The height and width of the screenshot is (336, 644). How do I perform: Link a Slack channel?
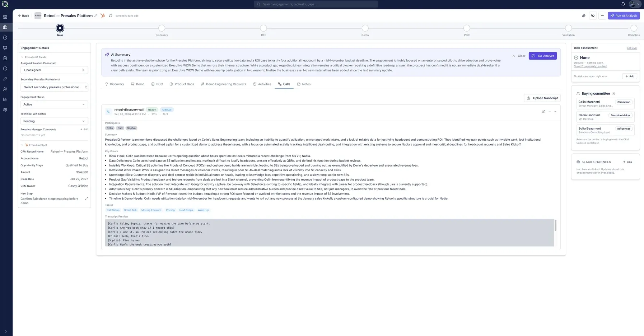[627, 162]
